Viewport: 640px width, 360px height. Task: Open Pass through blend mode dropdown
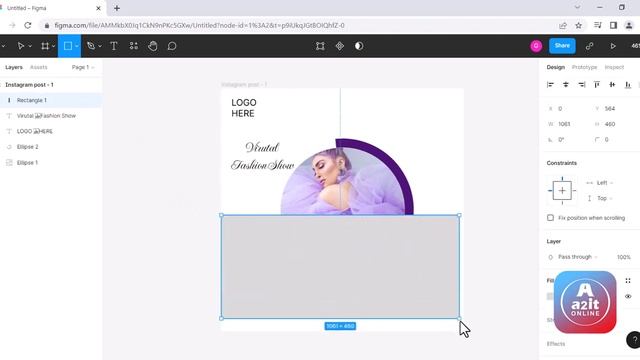click(578, 257)
